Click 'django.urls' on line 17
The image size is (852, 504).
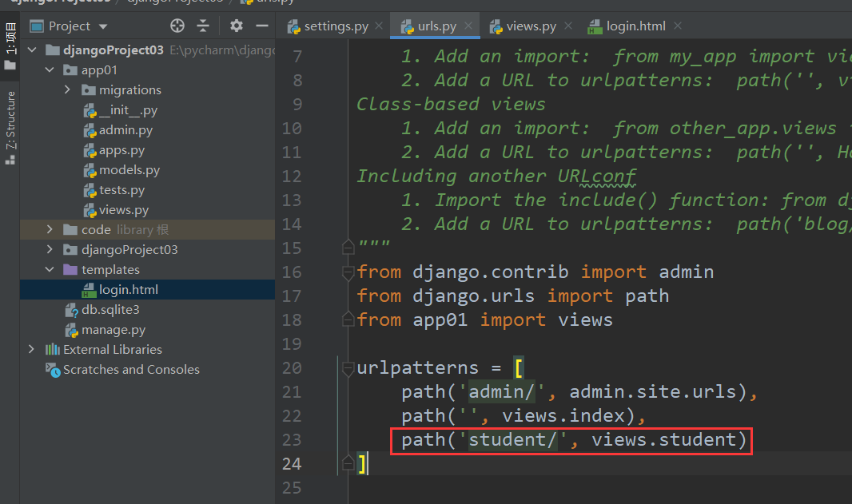474,296
